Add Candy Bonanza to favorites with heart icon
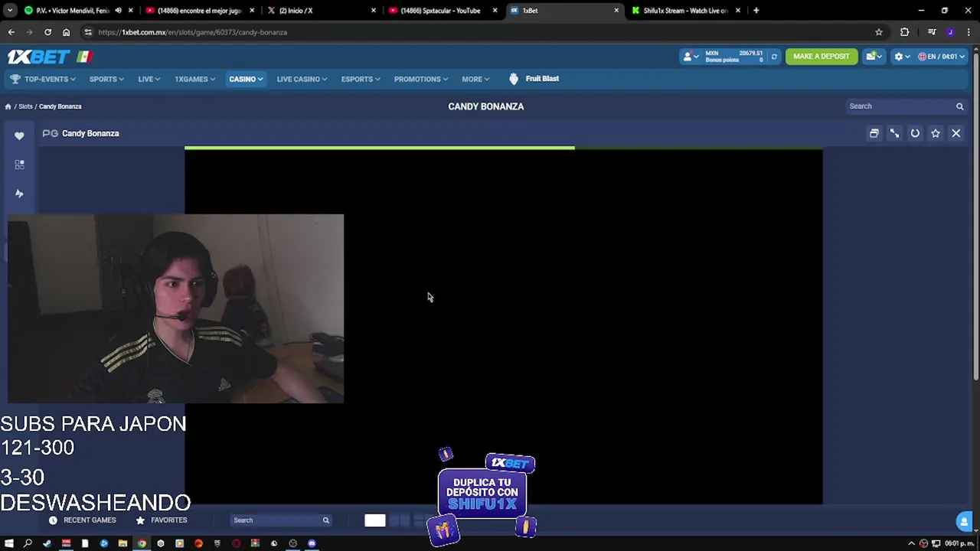Screen dimensions: 980x551 click(x=19, y=135)
